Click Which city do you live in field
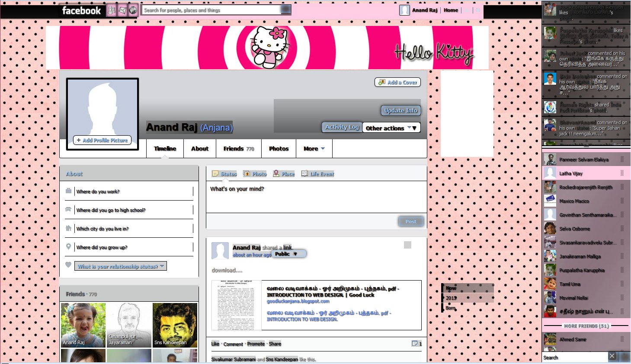631x364 pixels. pyautogui.click(x=134, y=229)
